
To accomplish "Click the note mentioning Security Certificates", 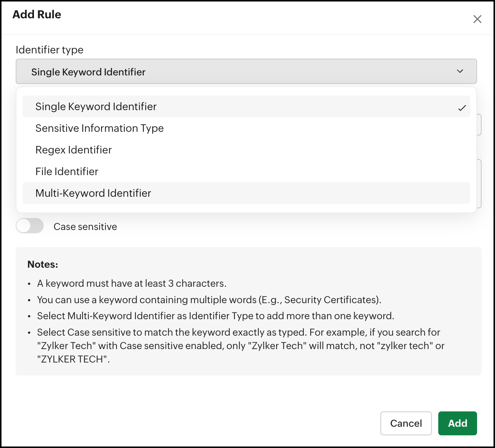I will [209, 300].
